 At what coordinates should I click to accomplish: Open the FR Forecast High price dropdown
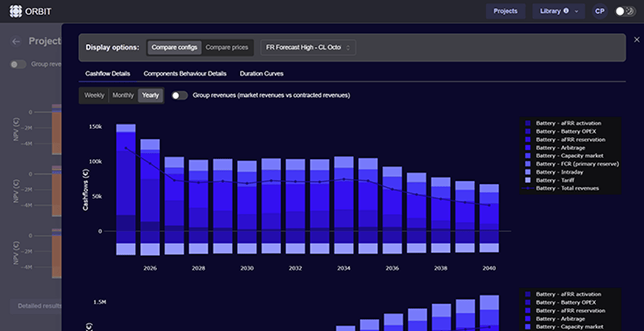[308, 47]
